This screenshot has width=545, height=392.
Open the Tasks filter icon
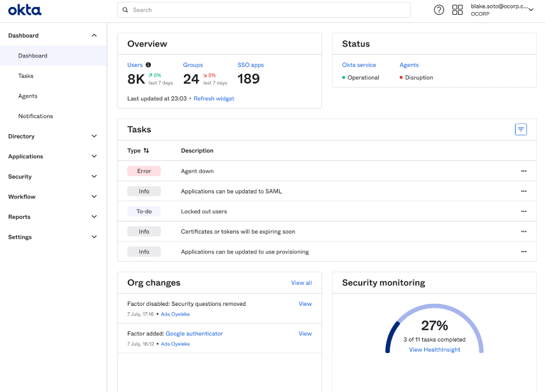pyautogui.click(x=521, y=129)
